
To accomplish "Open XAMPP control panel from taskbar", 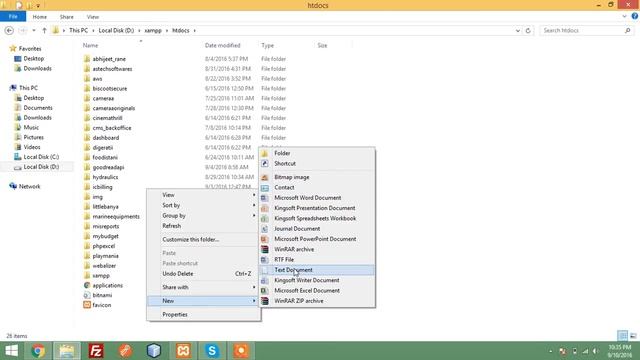I will (x=183, y=351).
